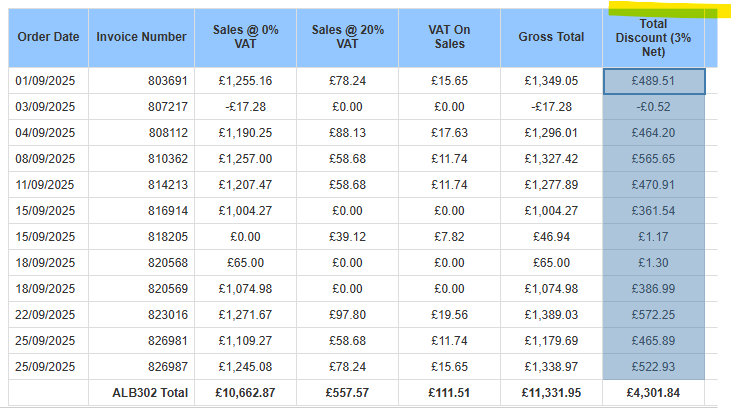
Task: Select the Invoice Number column header
Action: (x=141, y=37)
